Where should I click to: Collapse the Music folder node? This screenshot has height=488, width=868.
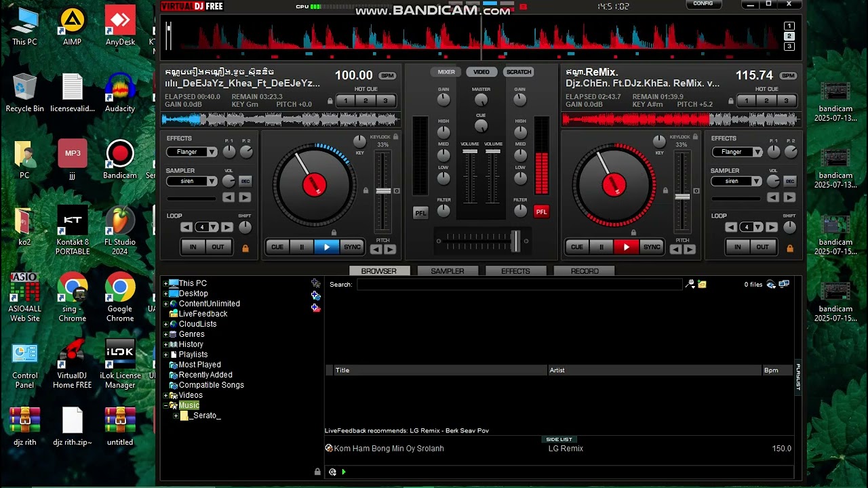165,405
